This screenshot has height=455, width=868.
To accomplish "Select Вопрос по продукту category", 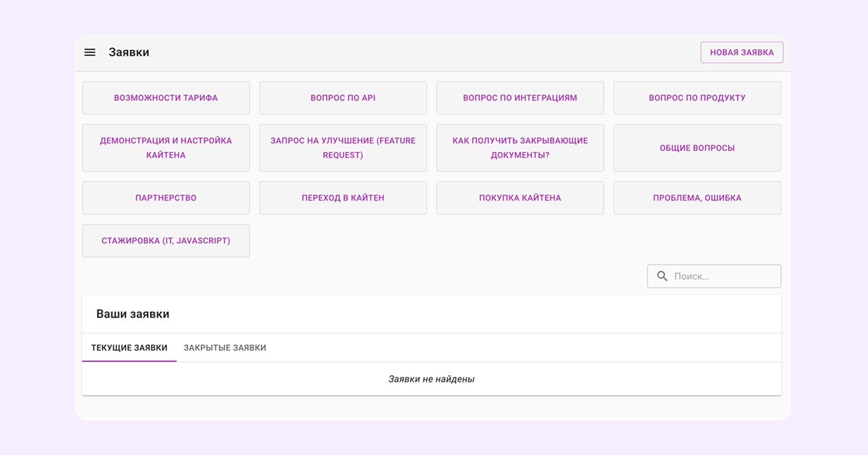I will click(x=697, y=98).
